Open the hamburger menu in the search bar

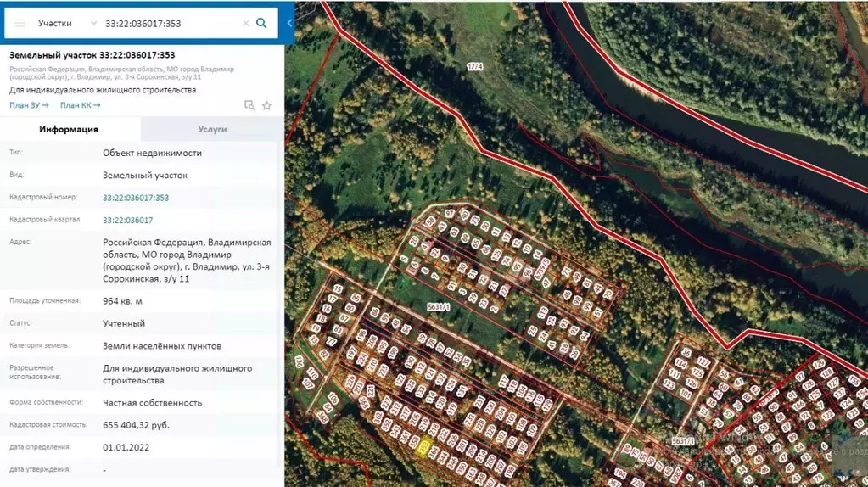(x=20, y=23)
